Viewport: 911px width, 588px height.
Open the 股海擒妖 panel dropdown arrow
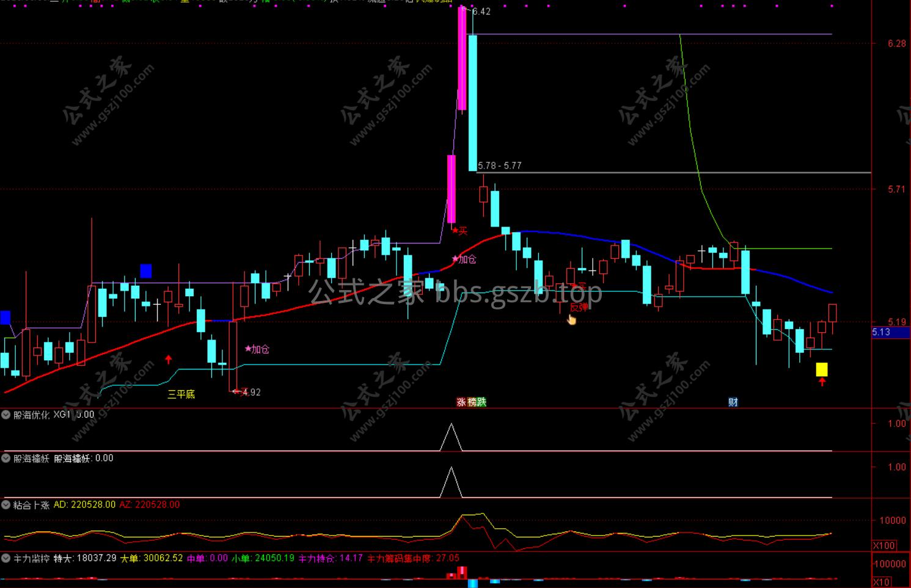pyautogui.click(x=6, y=459)
